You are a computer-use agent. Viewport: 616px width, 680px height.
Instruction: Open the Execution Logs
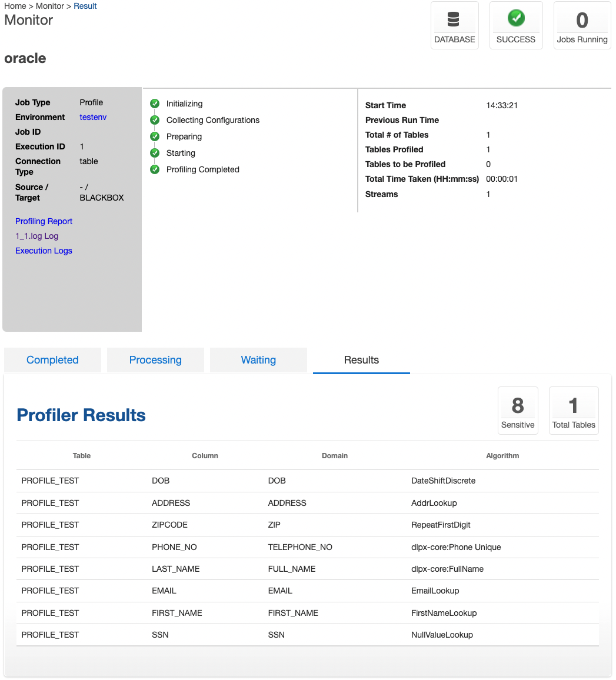coord(44,251)
